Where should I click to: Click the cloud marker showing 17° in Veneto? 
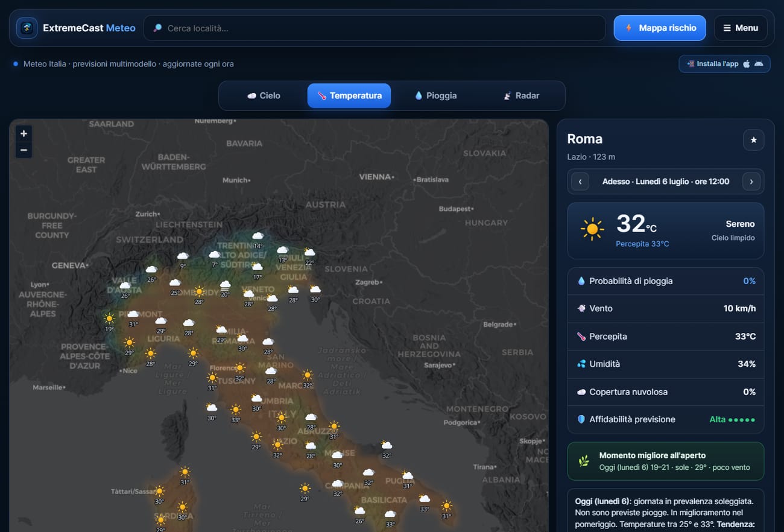coord(258,270)
